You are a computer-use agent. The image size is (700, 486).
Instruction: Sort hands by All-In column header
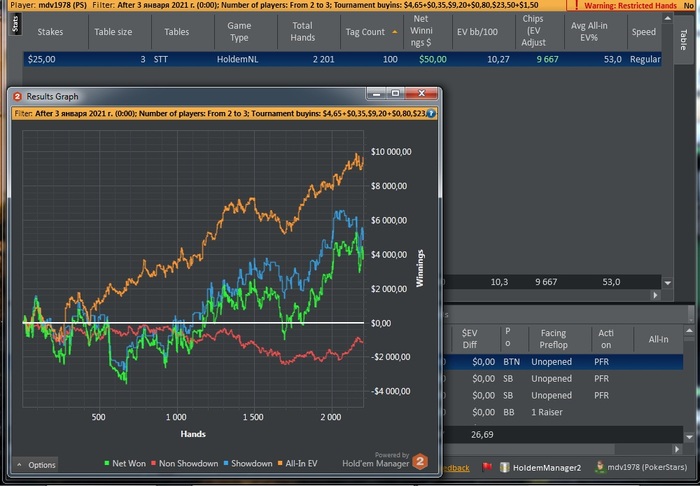[x=658, y=339]
